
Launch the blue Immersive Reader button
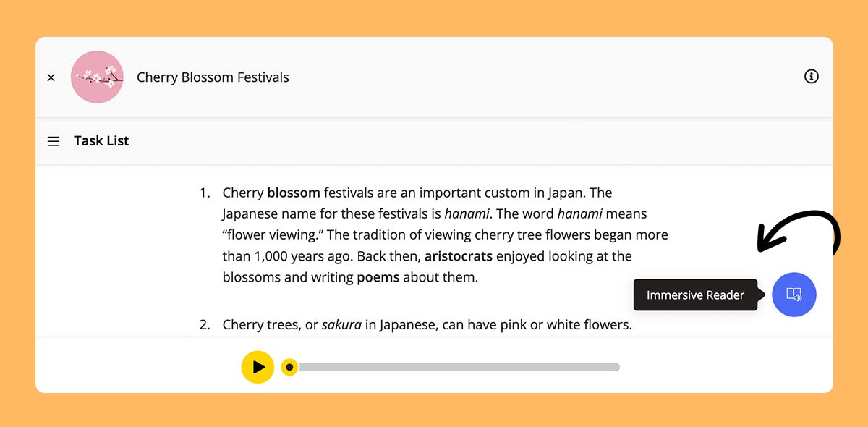click(x=793, y=295)
